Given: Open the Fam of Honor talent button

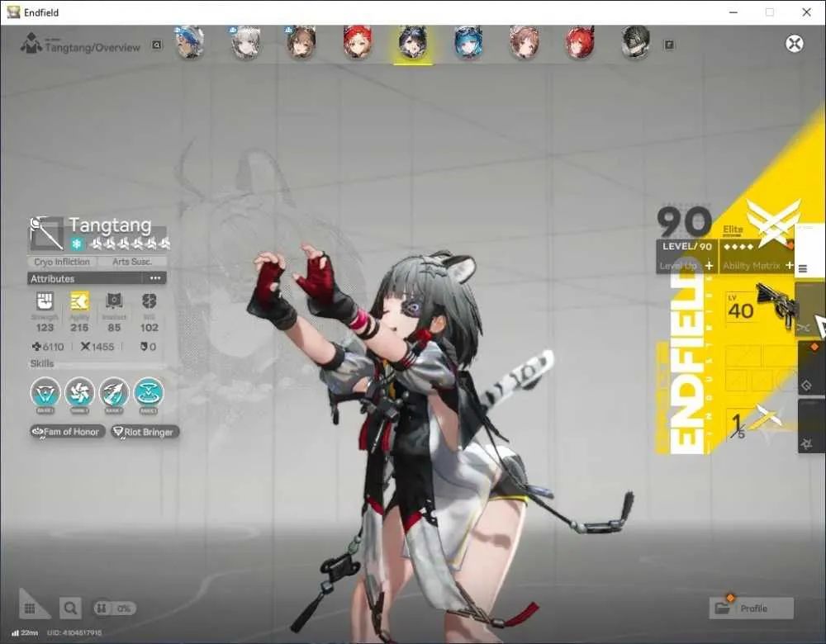Looking at the screenshot, I should (67, 432).
